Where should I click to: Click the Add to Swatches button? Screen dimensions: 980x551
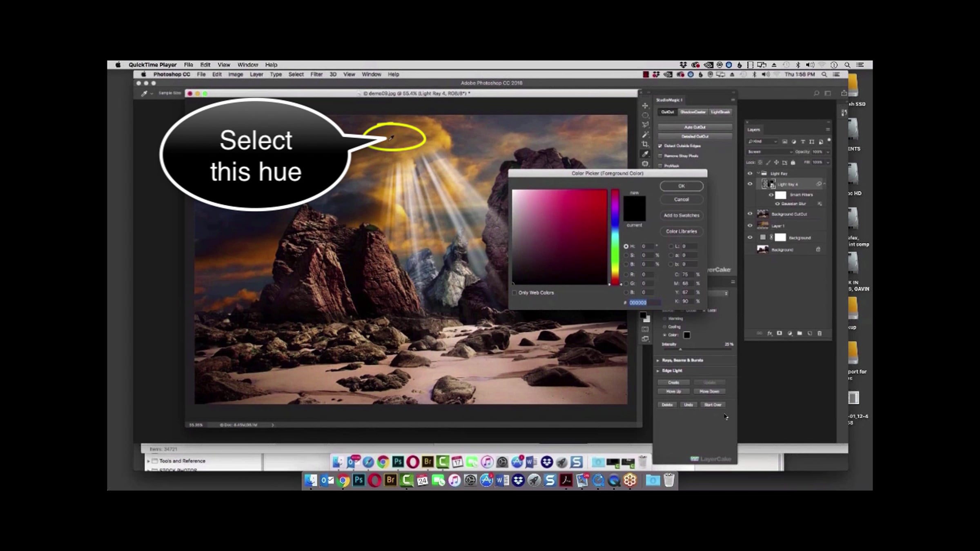(681, 216)
